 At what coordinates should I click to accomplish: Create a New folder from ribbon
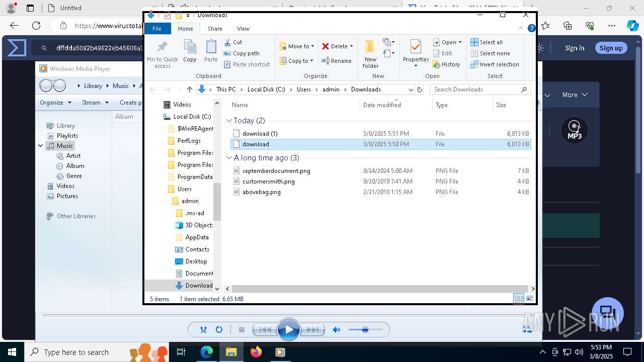coord(370,54)
